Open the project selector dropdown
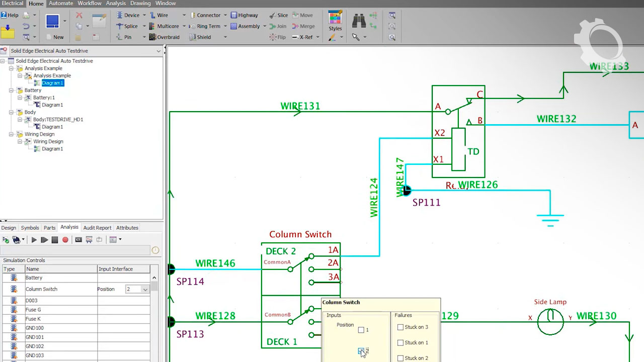 (x=158, y=51)
